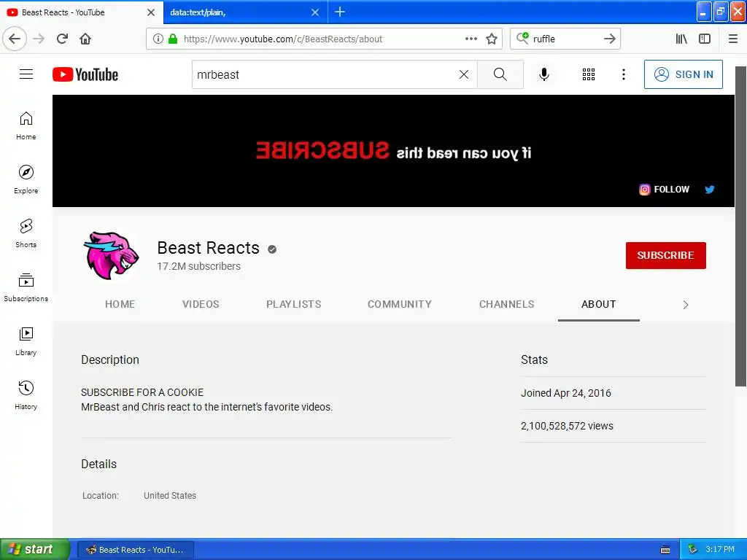The width and height of the screenshot is (747, 560).
Task: Click the Instagram FOLLOW link on banner
Action: (x=664, y=190)
